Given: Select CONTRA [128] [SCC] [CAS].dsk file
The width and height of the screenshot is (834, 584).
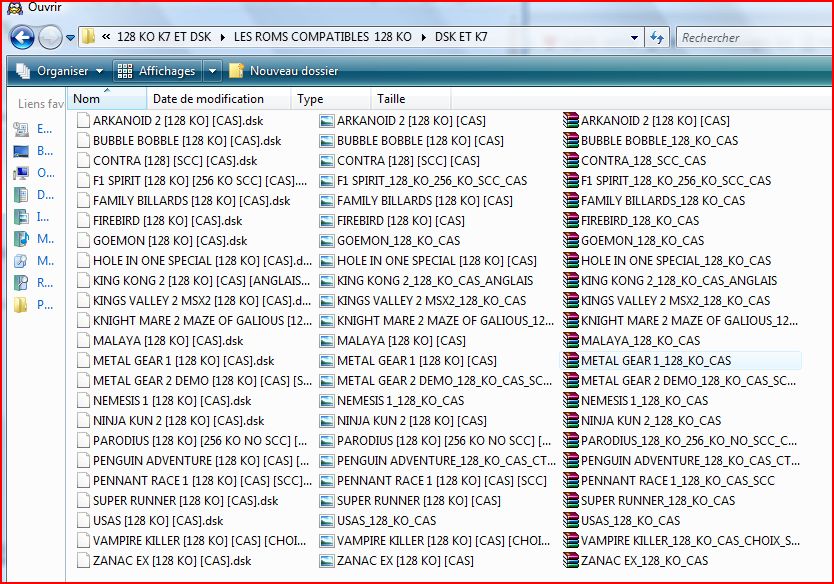Looking at the screenshot, I should pyautogui.click(x=167, y=161).
